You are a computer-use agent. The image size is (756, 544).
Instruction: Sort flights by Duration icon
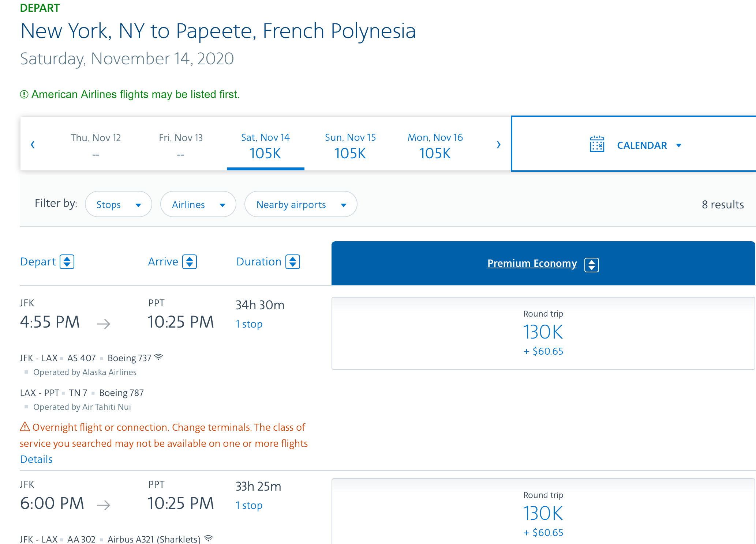coord(293,262)
